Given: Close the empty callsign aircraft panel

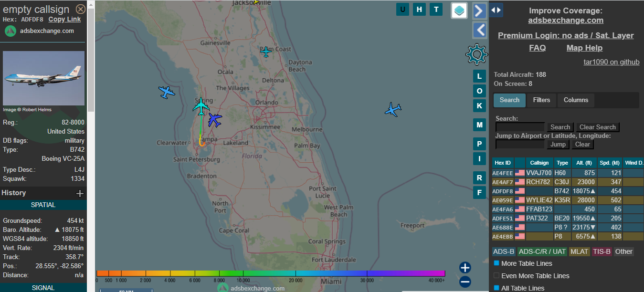Looking at the screenshot, I should click(x=81, y=9).
